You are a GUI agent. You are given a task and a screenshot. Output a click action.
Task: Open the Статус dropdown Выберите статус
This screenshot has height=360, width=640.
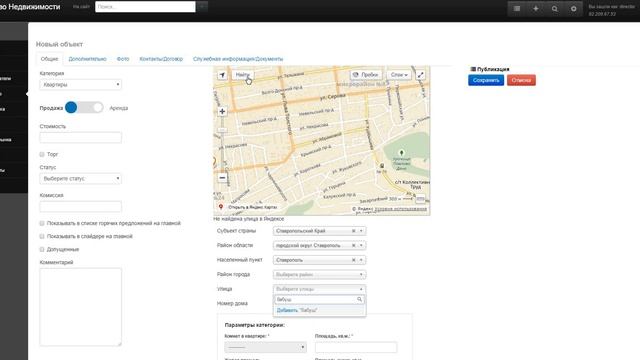[x=80, y=178]
